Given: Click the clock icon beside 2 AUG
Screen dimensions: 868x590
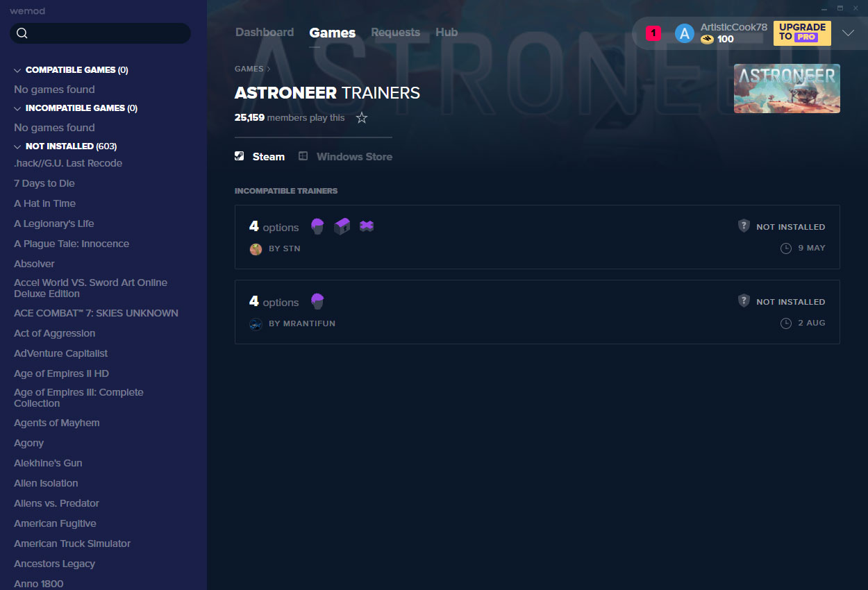Looking at the screenshot, I should point(786,323).
